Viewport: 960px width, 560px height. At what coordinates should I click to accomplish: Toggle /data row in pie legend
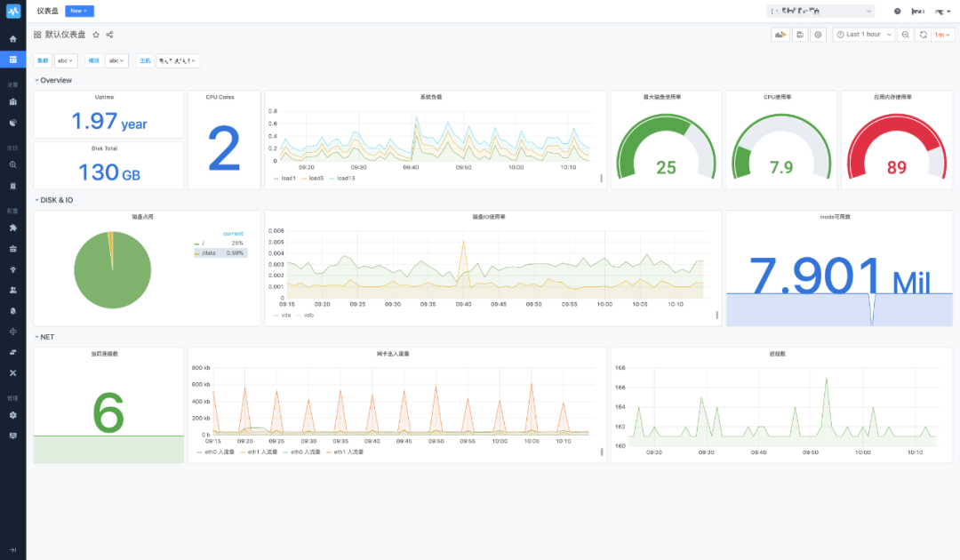click(220, 252)
